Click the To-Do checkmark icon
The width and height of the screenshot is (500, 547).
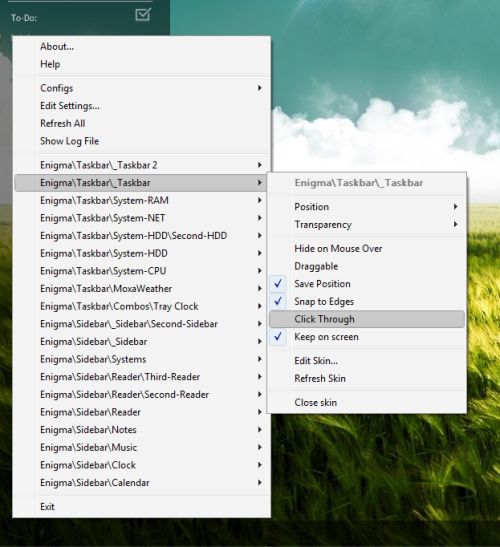click(x=143, y=15)
